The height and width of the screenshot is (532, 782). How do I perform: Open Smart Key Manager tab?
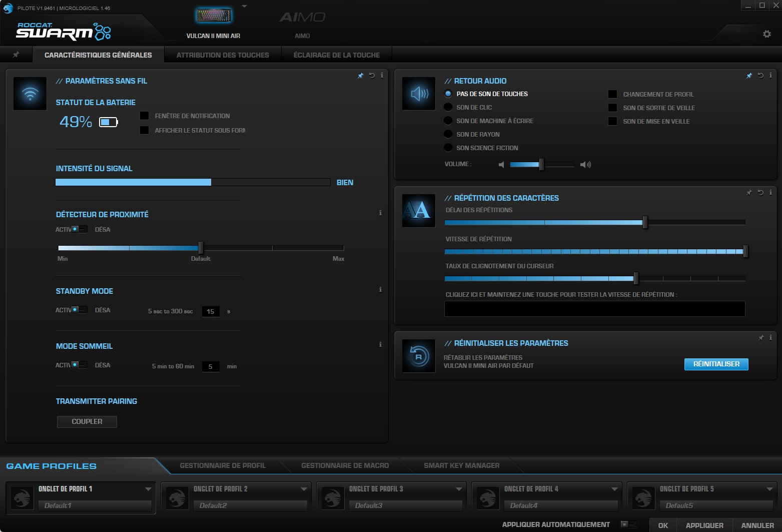click(462, 465)
